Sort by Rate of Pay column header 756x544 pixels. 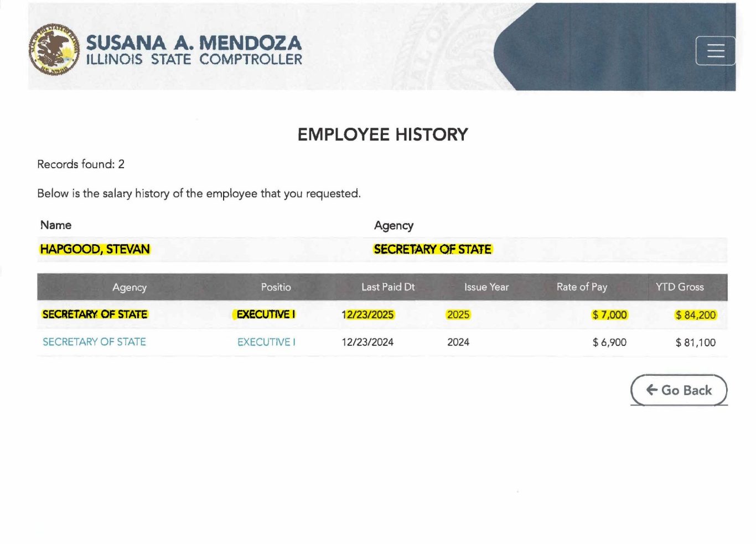(582, 287)
